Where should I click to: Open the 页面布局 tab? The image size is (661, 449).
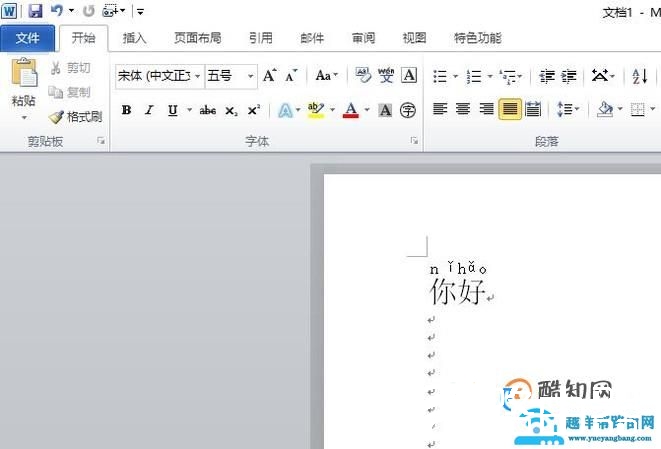198,38
